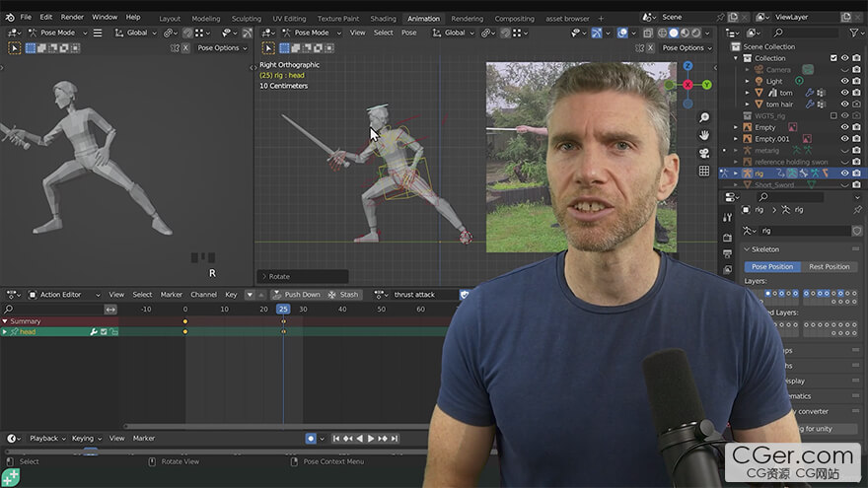Jump to previous keyframe

pos(347,438)
